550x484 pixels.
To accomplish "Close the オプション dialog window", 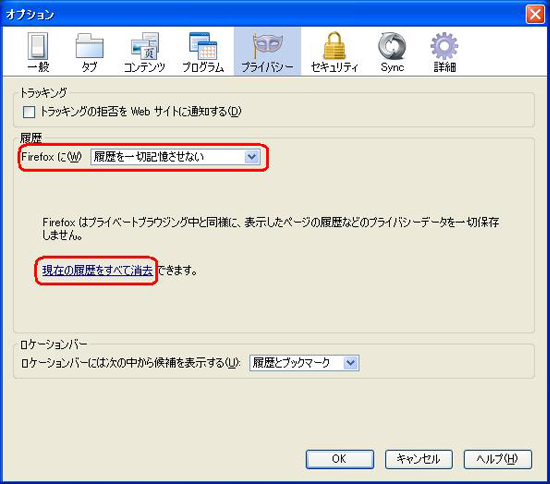I will [535, 14].
